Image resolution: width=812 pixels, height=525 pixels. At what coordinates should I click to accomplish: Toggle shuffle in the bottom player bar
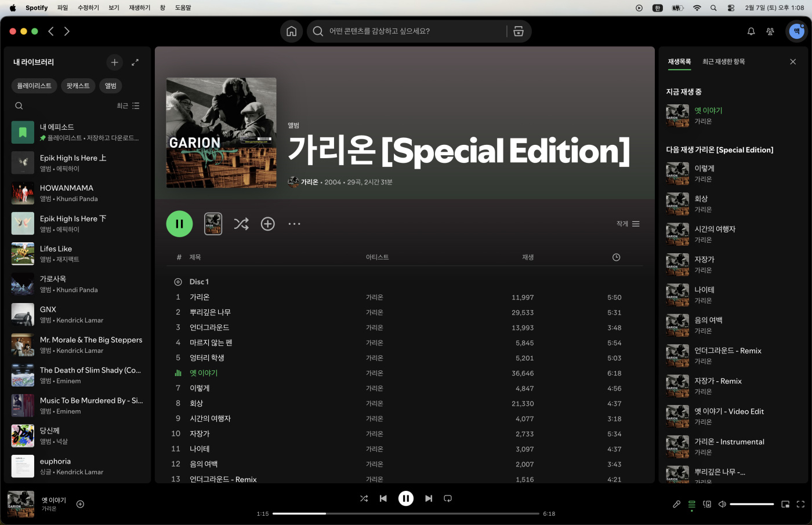click(364, 498)
